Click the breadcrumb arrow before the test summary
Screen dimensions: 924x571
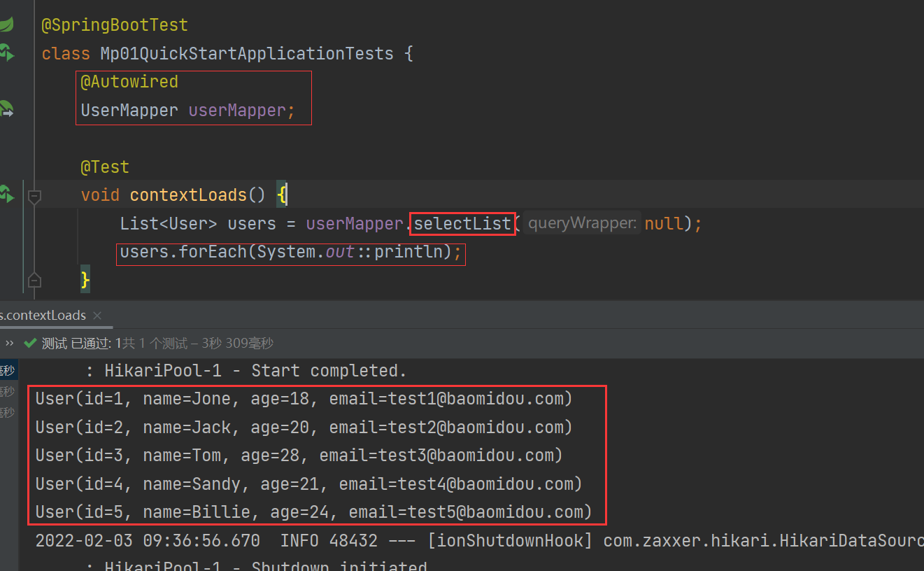(9, 343)
